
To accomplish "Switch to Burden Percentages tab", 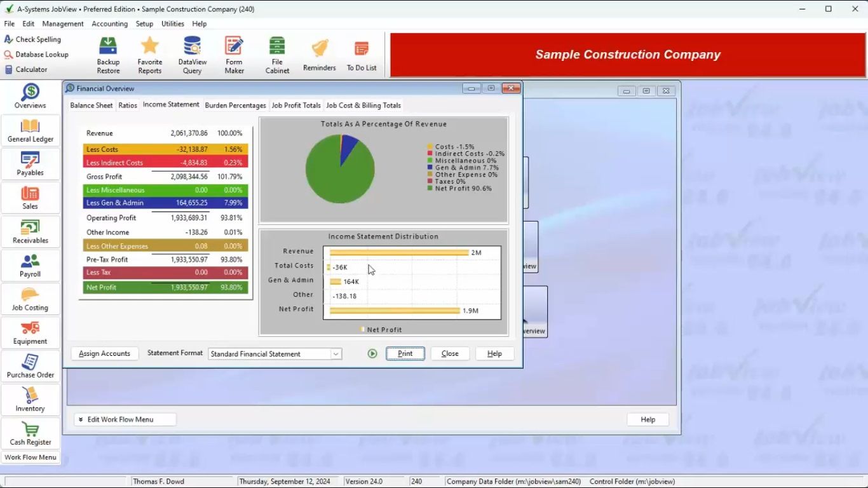I will (235, 105).
